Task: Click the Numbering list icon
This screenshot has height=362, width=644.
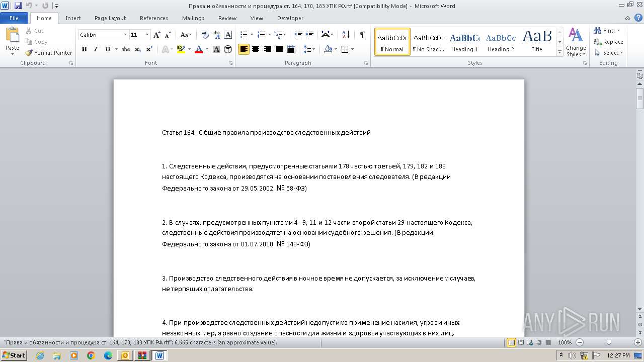Action: 261,35
